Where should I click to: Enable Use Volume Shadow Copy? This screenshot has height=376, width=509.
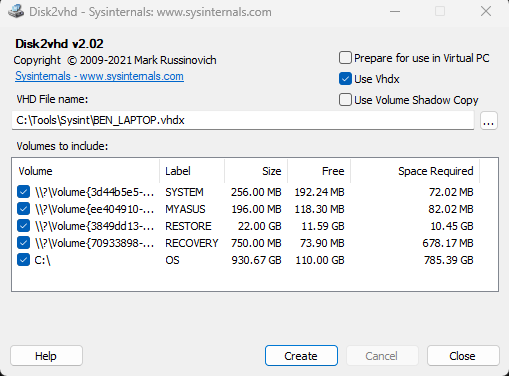pyautogui.click(x=345, y=100)
